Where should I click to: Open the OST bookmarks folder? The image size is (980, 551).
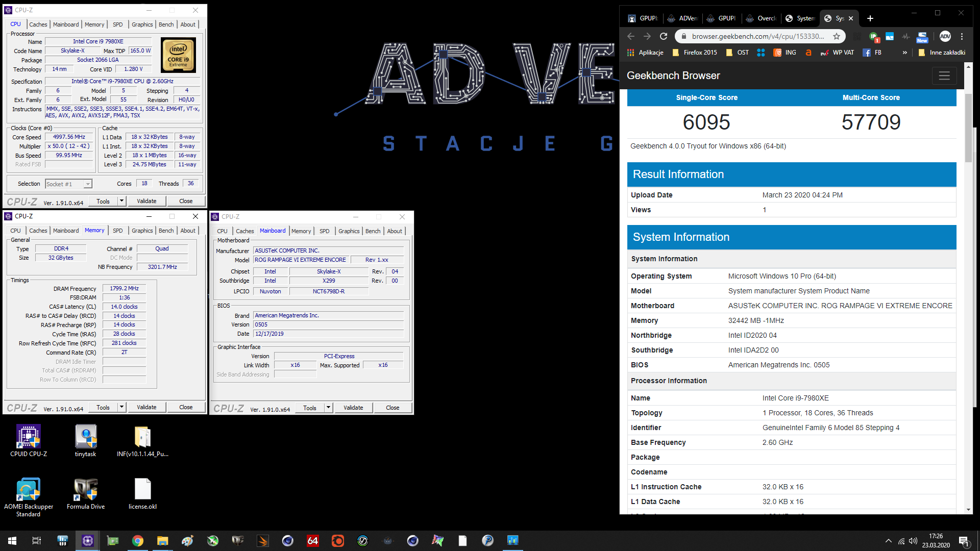(x=738, y=53)
